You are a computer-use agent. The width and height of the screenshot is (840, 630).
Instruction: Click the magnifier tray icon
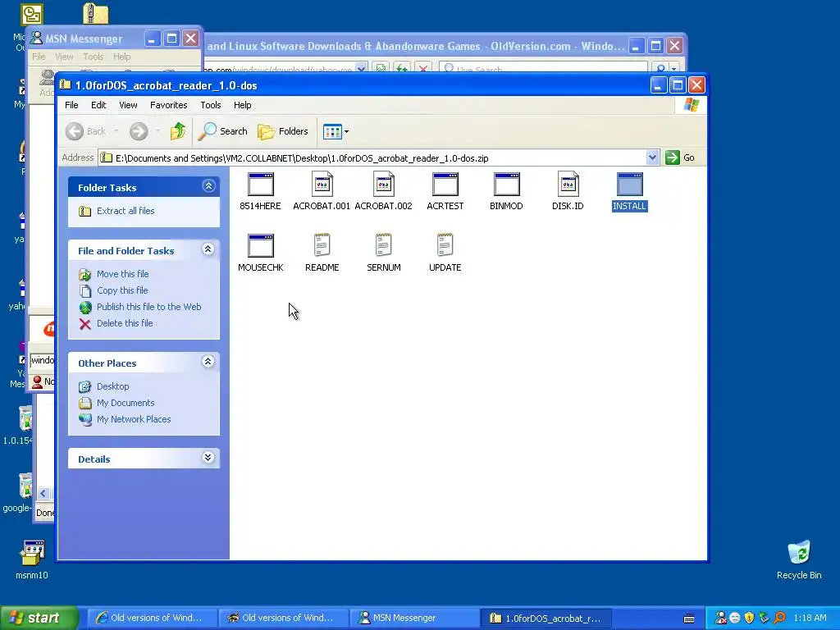pyautogui.click(x=780, y=619)
